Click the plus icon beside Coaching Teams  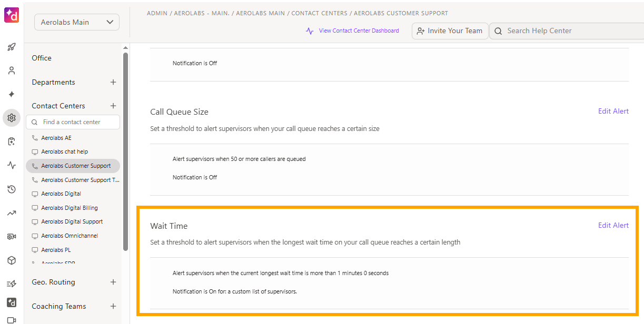113,306
